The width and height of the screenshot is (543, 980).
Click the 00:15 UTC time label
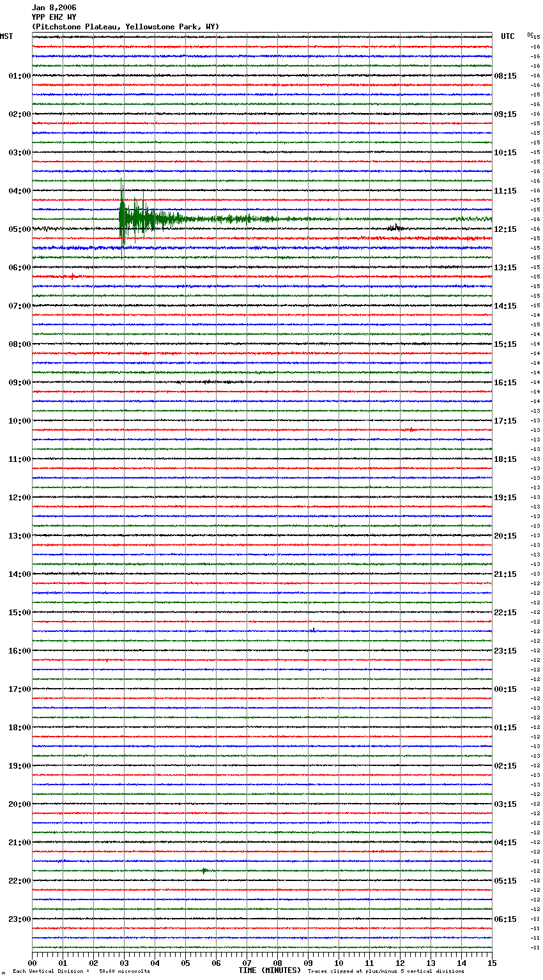click(x=505, y=689)
